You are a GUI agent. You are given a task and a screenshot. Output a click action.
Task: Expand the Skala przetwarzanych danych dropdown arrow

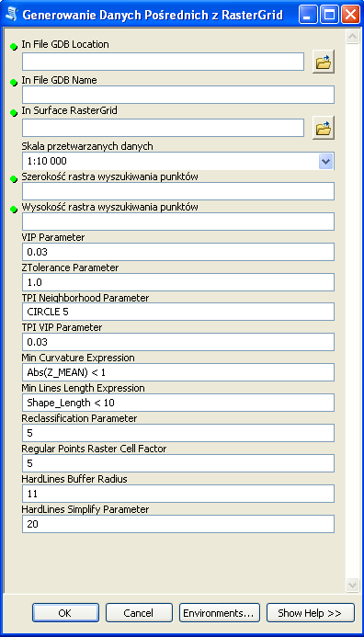click(326, 161)
